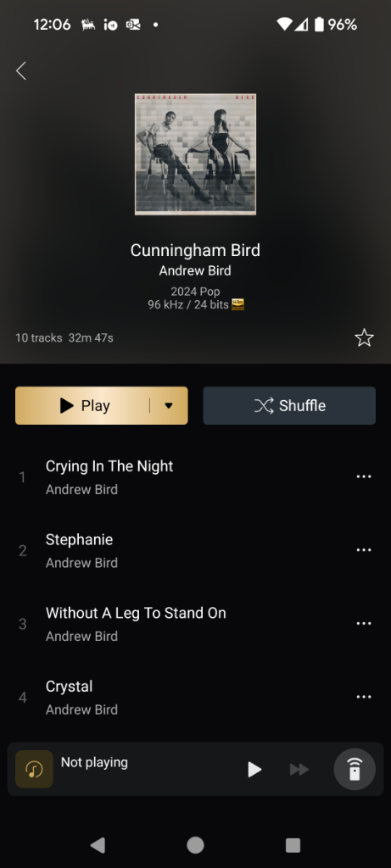This screenshot has width=391, height=868.
Task: Tap the music note icon in mini player
Action: pos(34,769)
